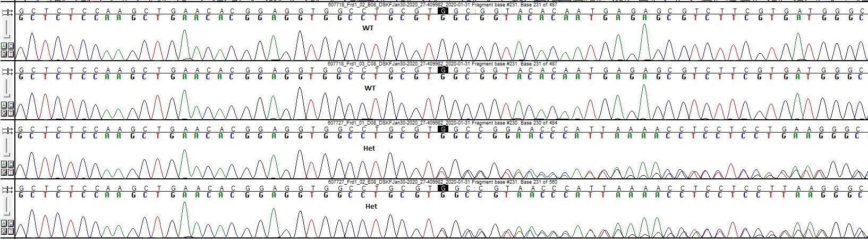
Task: Select highlighted G base in third trace
Action: tap(441, 129)
